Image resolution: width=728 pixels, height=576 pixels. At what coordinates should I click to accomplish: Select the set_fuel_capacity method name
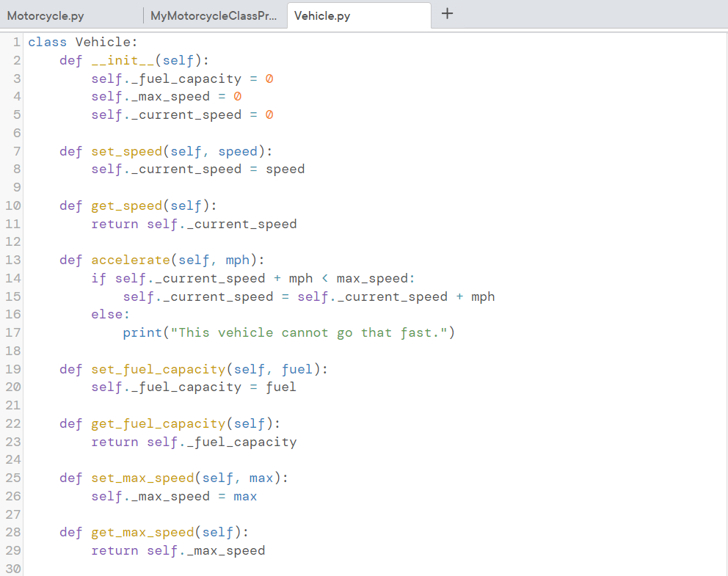click(x=150, y=369)
